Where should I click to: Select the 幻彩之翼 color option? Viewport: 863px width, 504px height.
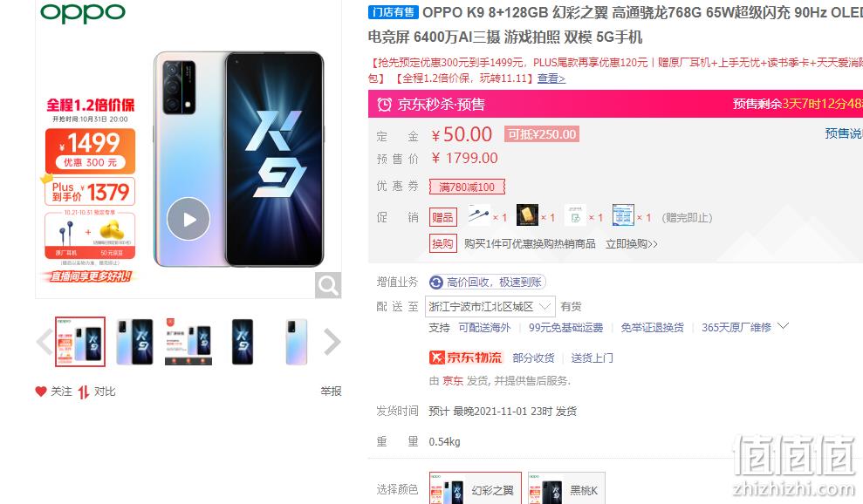pyautogui.click(x=476, y=488)
